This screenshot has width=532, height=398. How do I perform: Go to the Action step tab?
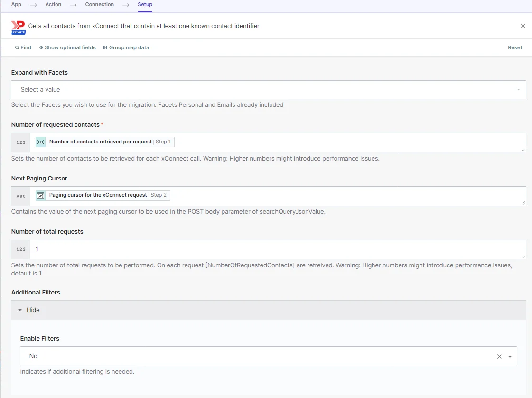point(53,4)
